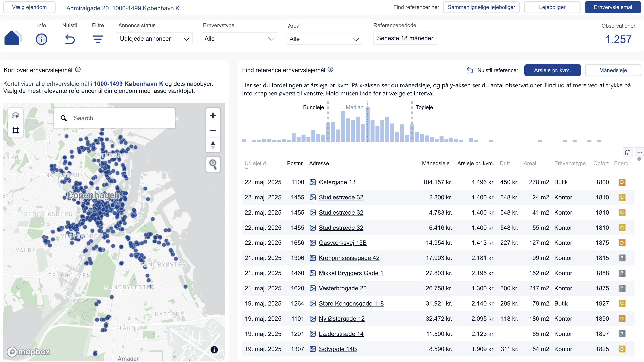644x362 pixels.
Task: Select the rectangle selection tool on map
Action: tap(16, 130)
